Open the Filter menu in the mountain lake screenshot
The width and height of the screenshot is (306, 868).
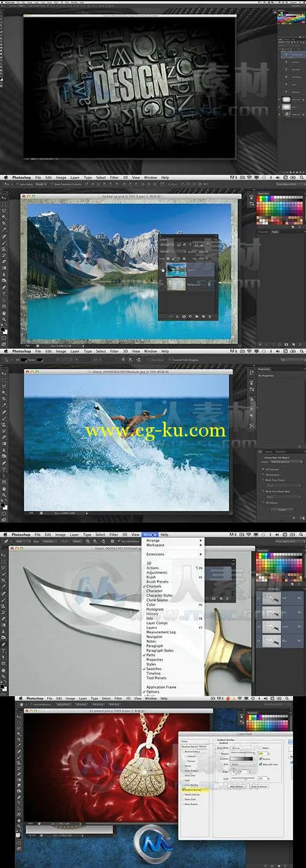pyautogui.click(x=114, y=177)
